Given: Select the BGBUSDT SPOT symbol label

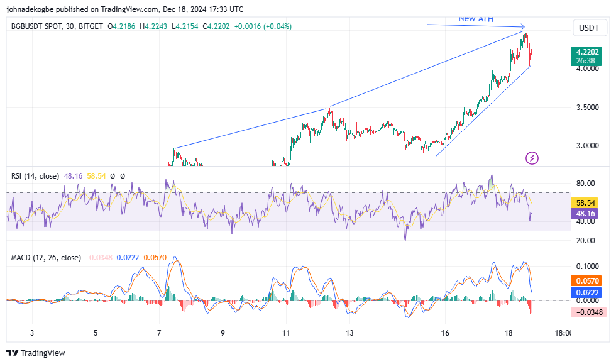Looking at the screenshot, I should pos(36,26).
